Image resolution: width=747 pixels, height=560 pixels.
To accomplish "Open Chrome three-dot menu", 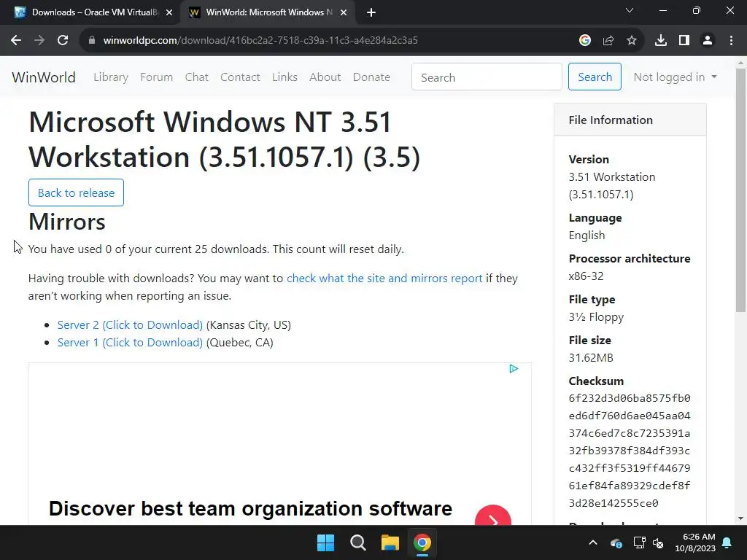I will point(731,41).
